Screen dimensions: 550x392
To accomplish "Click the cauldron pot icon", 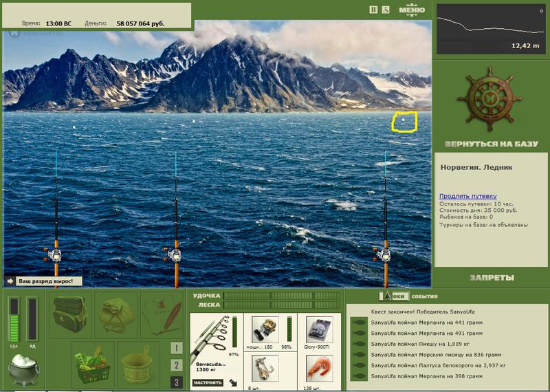I will (x=24, y=370).
